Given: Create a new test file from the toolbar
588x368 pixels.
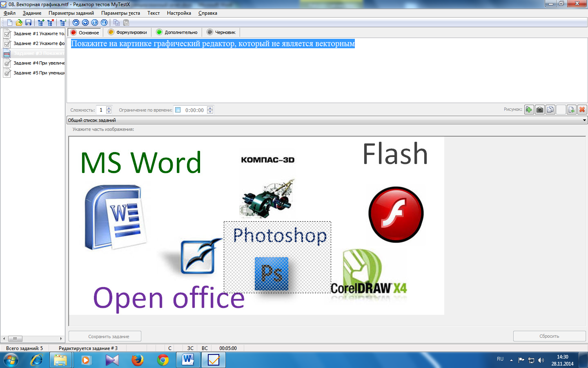Looking at the screenshot, I should point(10,22).
